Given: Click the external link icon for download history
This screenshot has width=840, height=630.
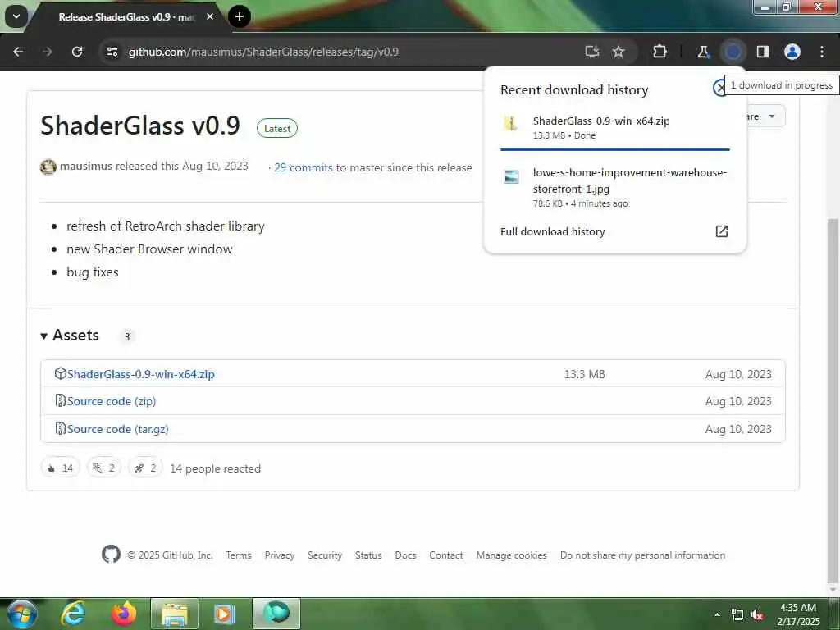Looking at the screenshot, I should click(x=722, y=231).
